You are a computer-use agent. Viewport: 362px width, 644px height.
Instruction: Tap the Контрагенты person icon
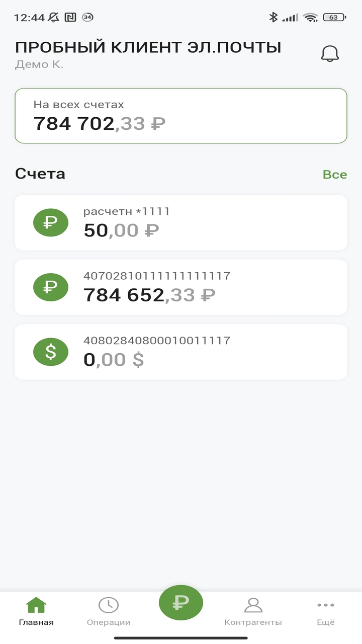coord(253,605)
